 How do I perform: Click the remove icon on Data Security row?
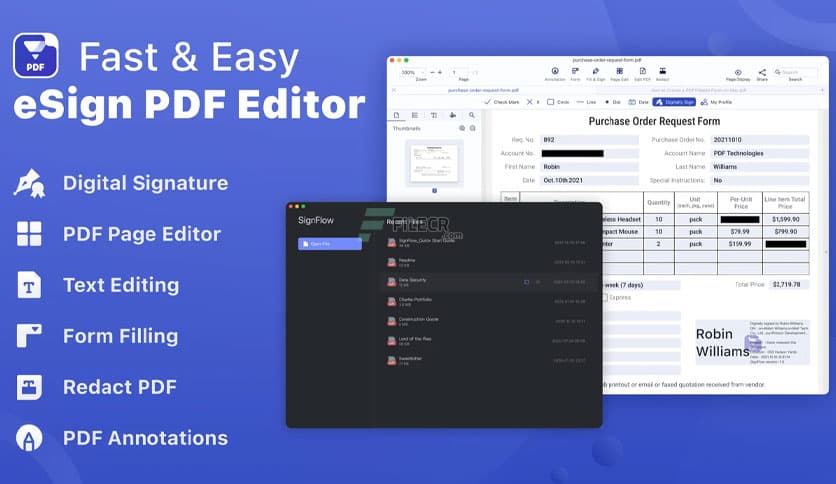(537, 282)
